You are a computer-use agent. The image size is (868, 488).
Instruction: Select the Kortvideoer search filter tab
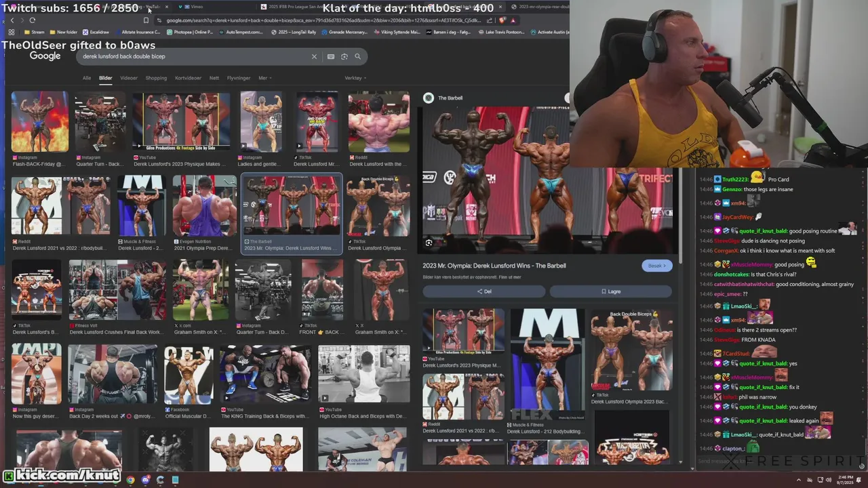click(188, 78)
